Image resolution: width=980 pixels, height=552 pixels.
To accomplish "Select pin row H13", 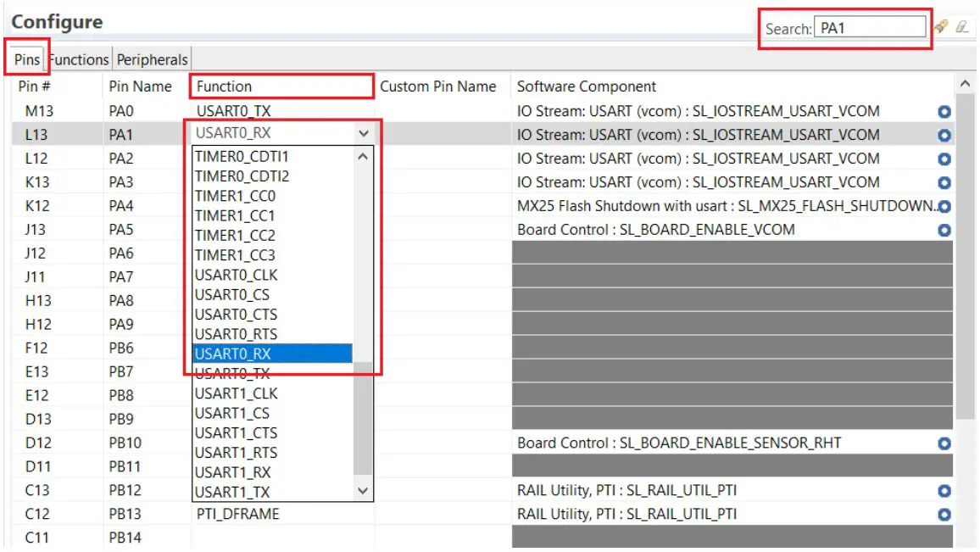I will pos(38,301).
